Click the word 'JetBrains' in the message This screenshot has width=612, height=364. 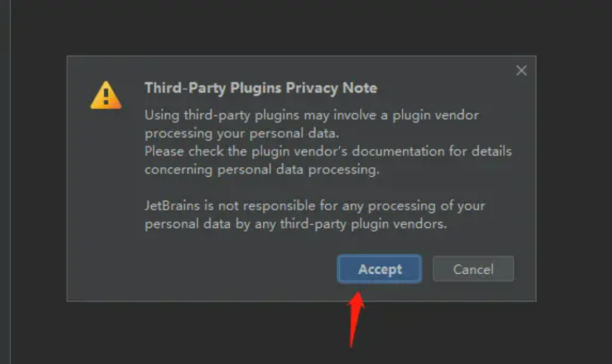(172, 206)
